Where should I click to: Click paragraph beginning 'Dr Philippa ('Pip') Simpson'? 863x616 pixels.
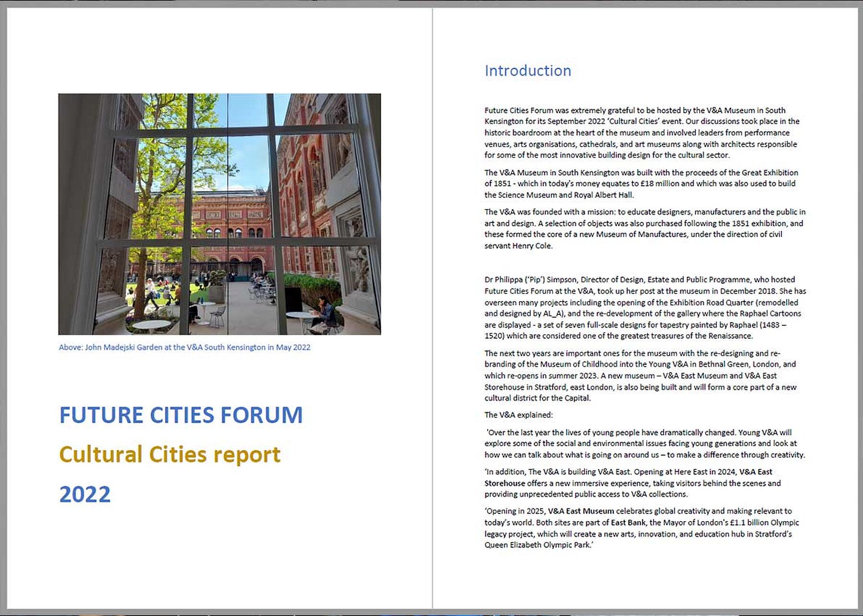click(645, 308)
